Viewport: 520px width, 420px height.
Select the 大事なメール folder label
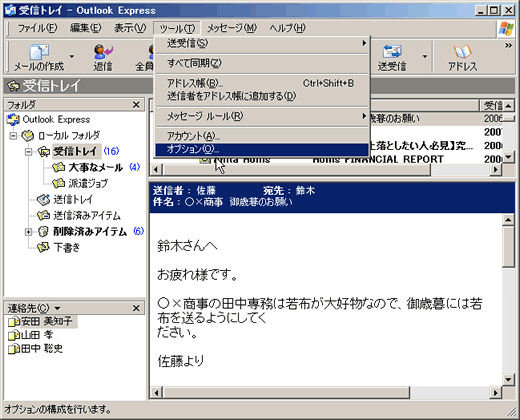point(96,167)
